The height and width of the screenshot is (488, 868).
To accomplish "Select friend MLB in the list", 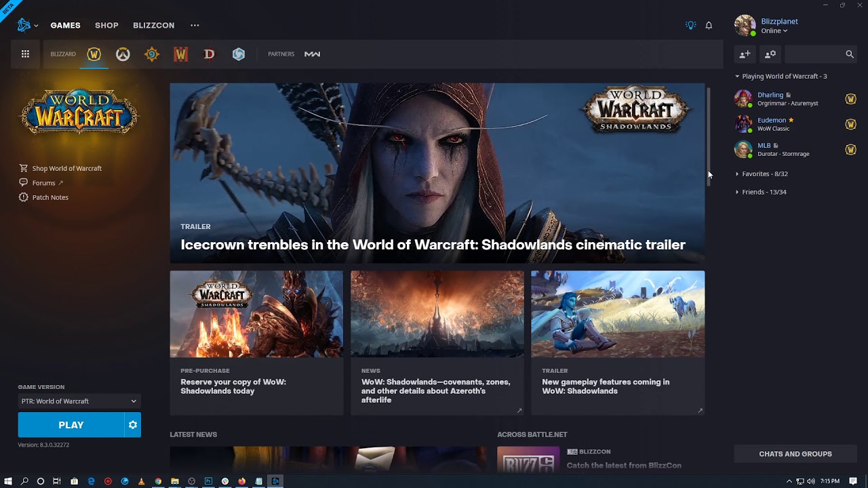I will tap(795, 149).
